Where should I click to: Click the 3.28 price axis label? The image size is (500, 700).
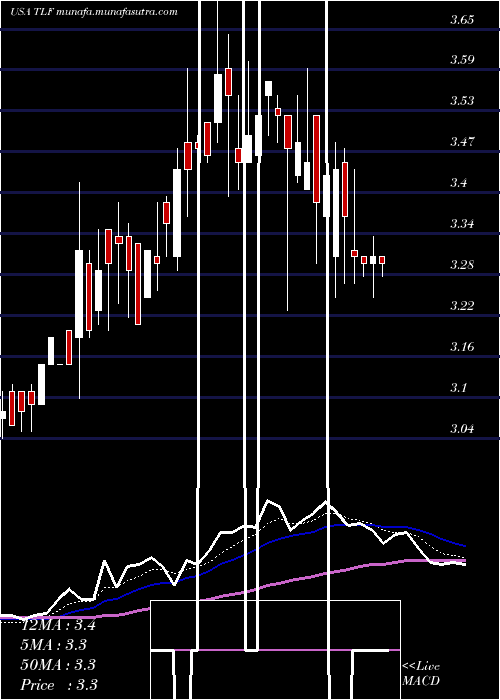[x=462, y=265]
